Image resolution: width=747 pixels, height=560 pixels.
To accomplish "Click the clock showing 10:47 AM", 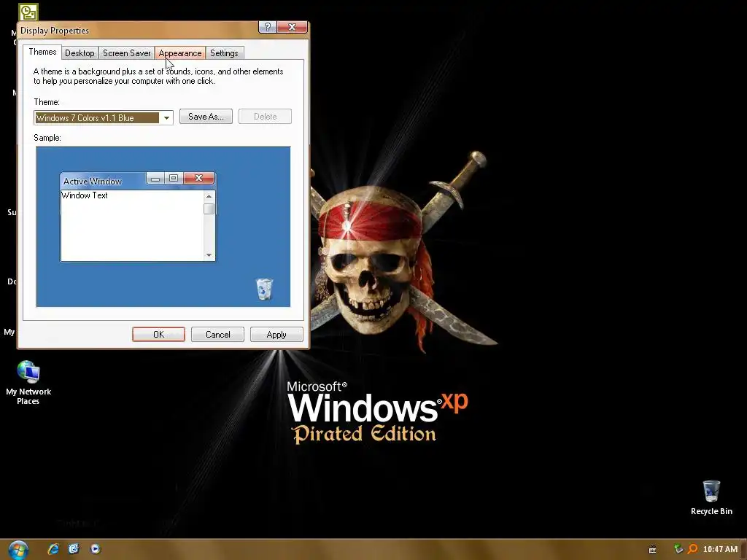I will 720,550.
